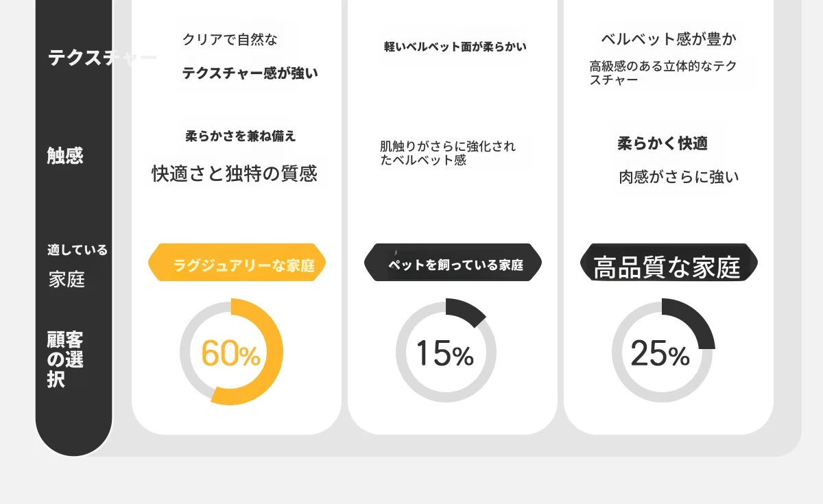Click the text ベルベット感が豊か
Image resolution: width=823 pixels, height=504 pixels.
669,38
